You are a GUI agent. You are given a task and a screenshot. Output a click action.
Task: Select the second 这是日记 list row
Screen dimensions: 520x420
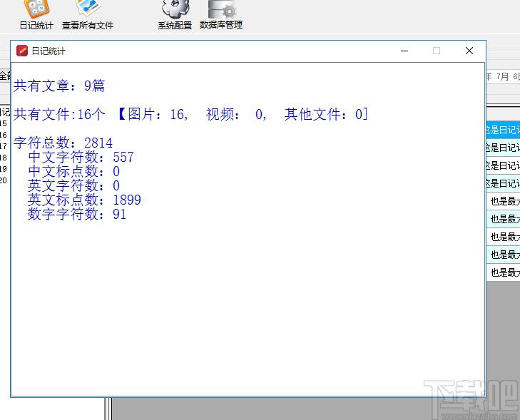503,148
